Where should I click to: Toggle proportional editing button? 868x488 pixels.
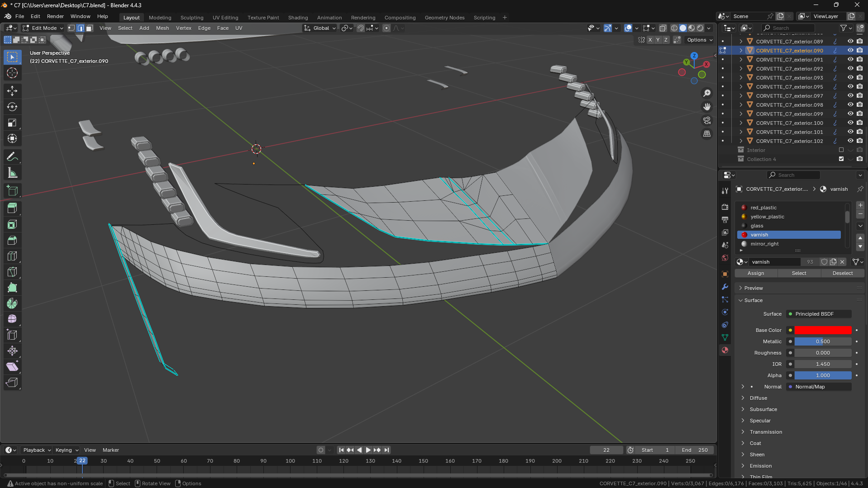point(386,28)
